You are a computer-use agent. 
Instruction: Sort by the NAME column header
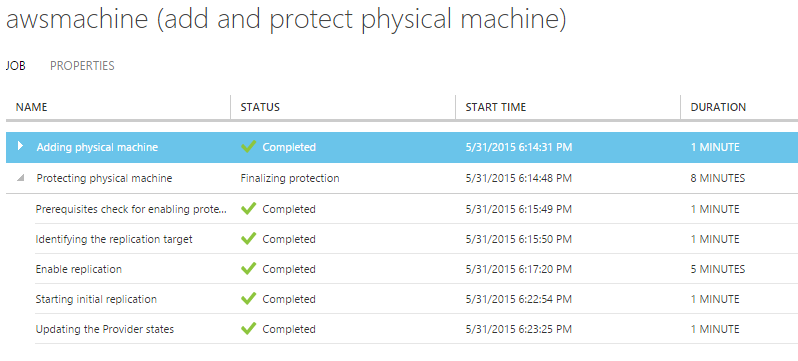tap(32, 107)
